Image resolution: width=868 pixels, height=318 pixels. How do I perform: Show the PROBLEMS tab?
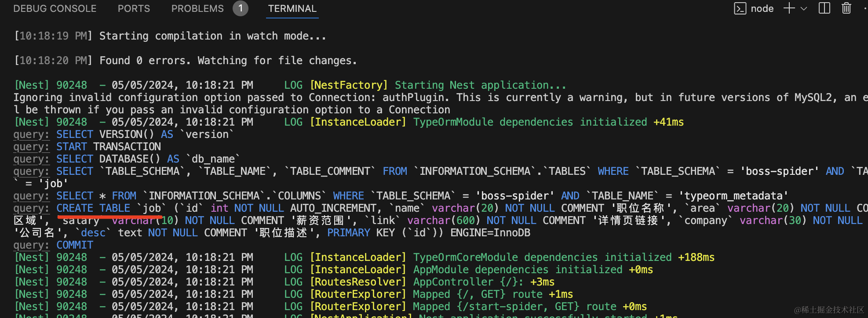[x=197, y=8]
